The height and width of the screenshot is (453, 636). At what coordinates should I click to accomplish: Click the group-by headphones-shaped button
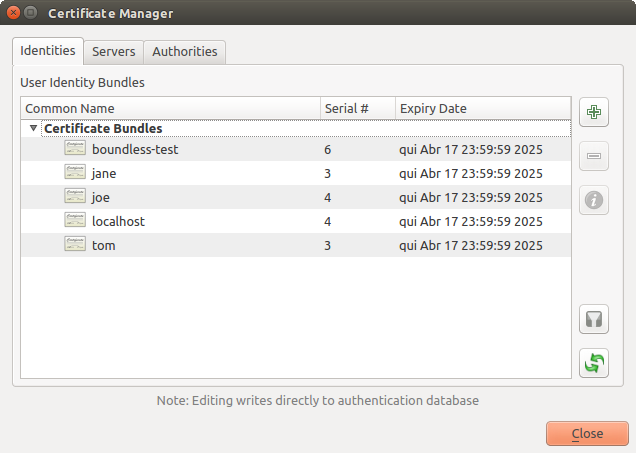(594, 320)
